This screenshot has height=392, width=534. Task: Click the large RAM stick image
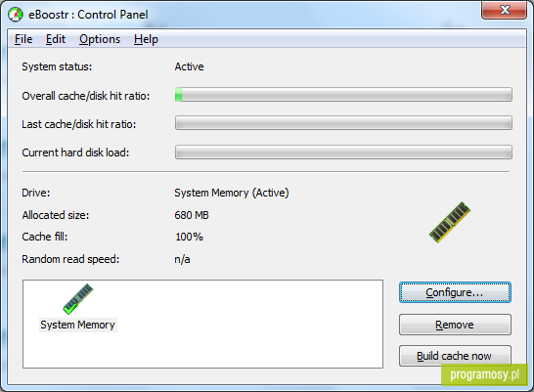(x=450, y=222)
